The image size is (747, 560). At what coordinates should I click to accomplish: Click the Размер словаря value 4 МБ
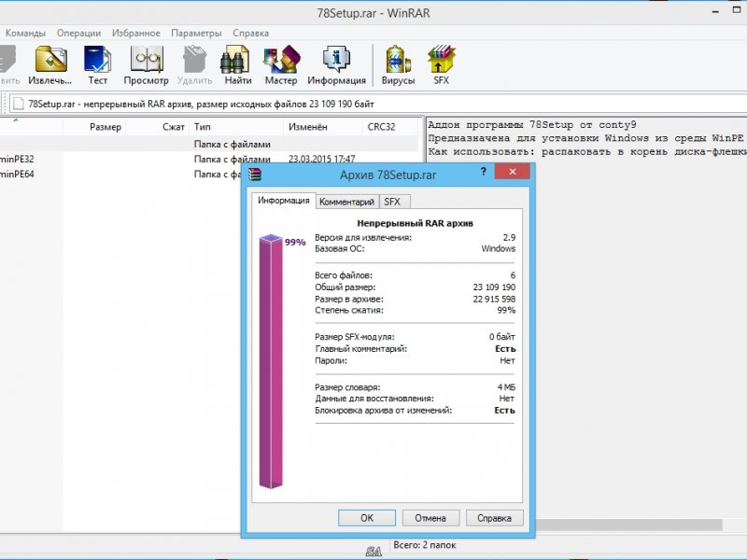coord(506,387)
